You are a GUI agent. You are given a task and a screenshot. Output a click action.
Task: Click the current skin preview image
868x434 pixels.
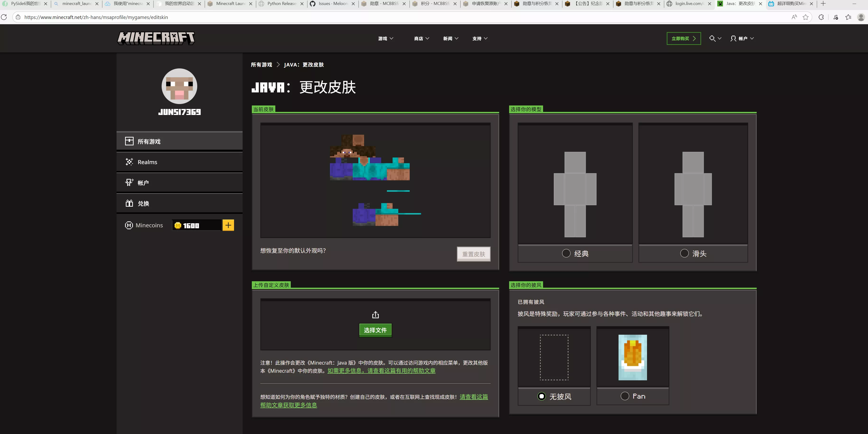375,180
